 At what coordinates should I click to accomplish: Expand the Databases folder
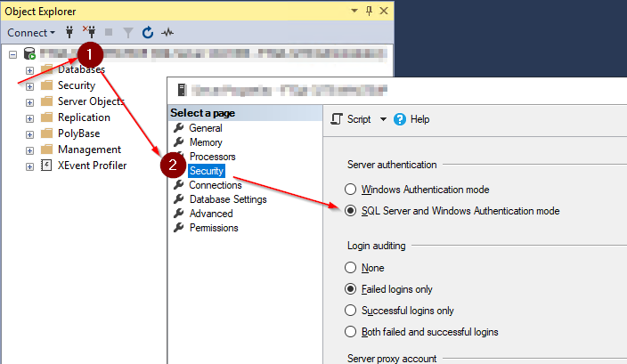pos(29,70)
